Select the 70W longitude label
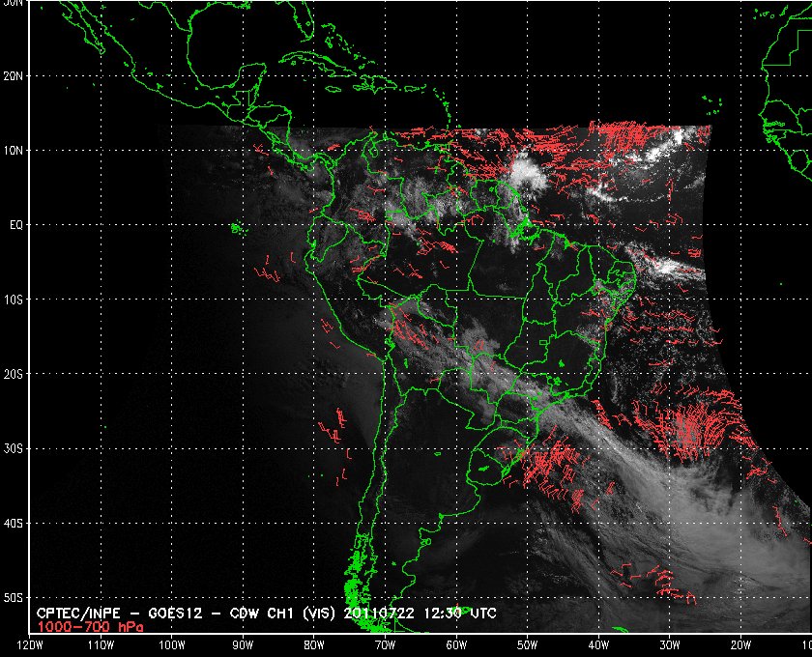 386,645
